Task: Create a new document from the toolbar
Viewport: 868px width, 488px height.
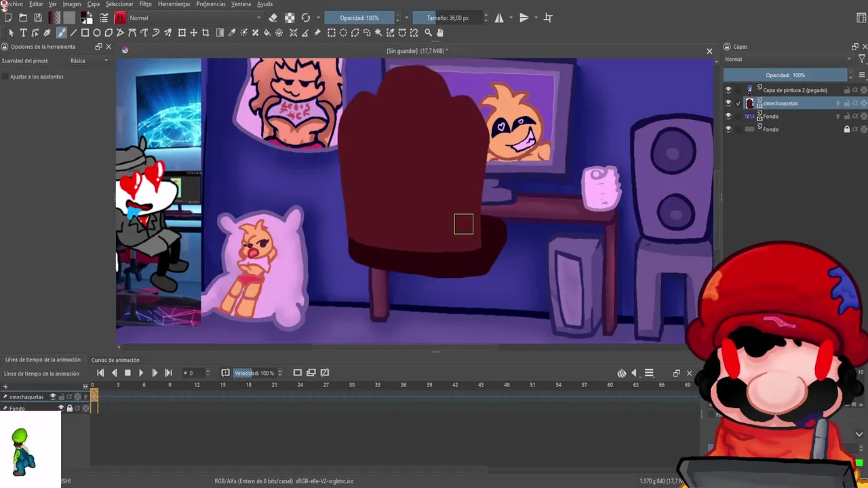Action: (x=8, y=18)
